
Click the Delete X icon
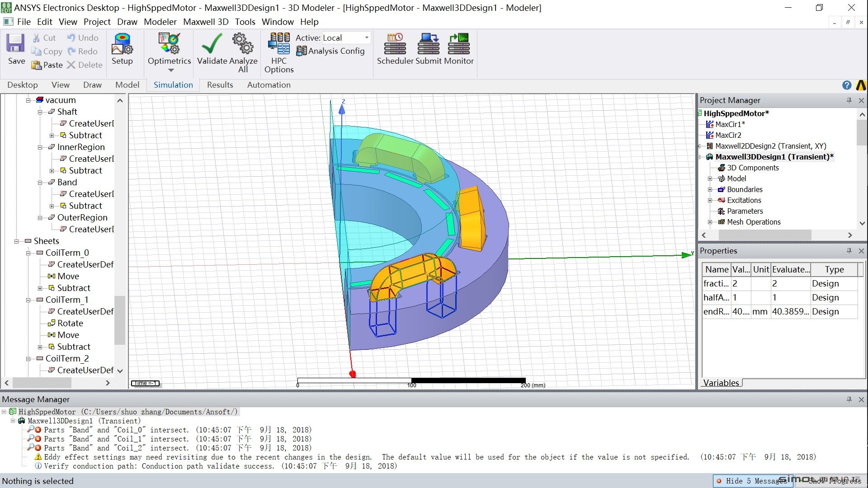(71, 65)
